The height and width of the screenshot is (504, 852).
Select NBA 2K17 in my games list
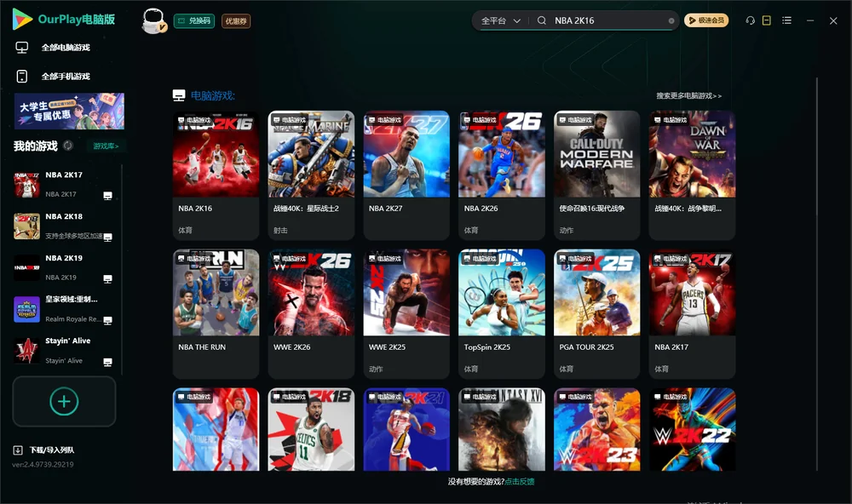(x=64, y=184)
